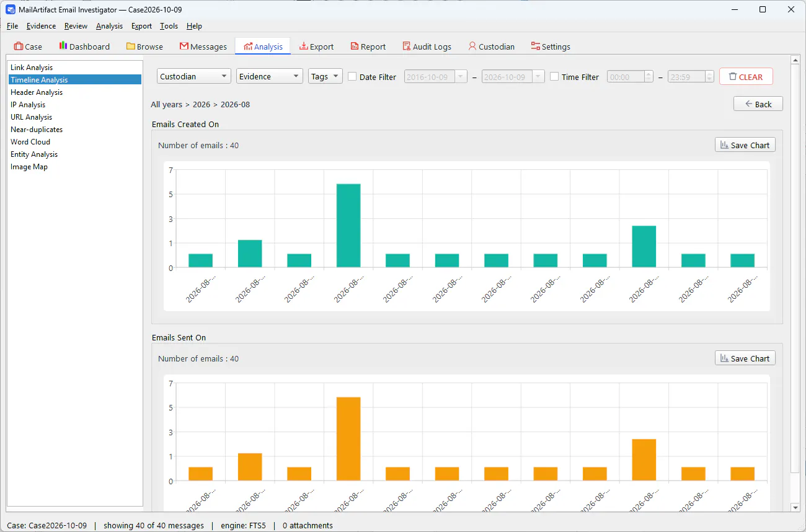This screenshot has height=532, width=806.
Task: Open the Help menu
Action: coord(194,26)
